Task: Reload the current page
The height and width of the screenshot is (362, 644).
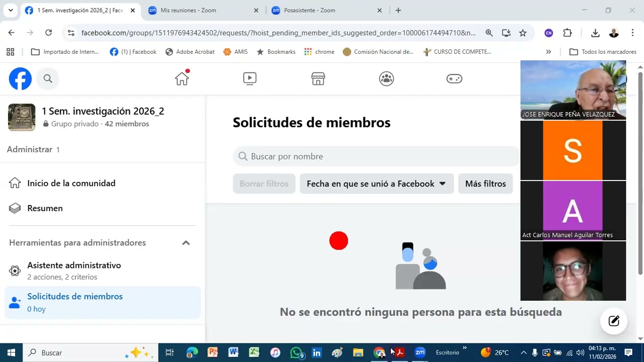Action: pos(48,33)
